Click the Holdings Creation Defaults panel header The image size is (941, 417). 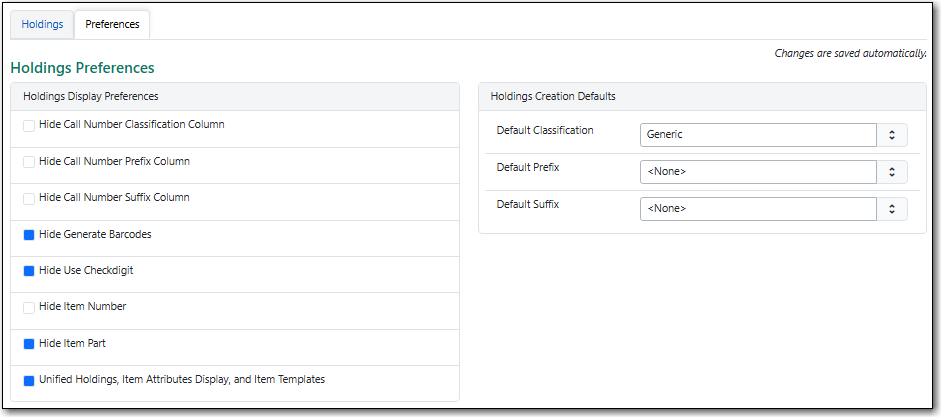(702, 97)
